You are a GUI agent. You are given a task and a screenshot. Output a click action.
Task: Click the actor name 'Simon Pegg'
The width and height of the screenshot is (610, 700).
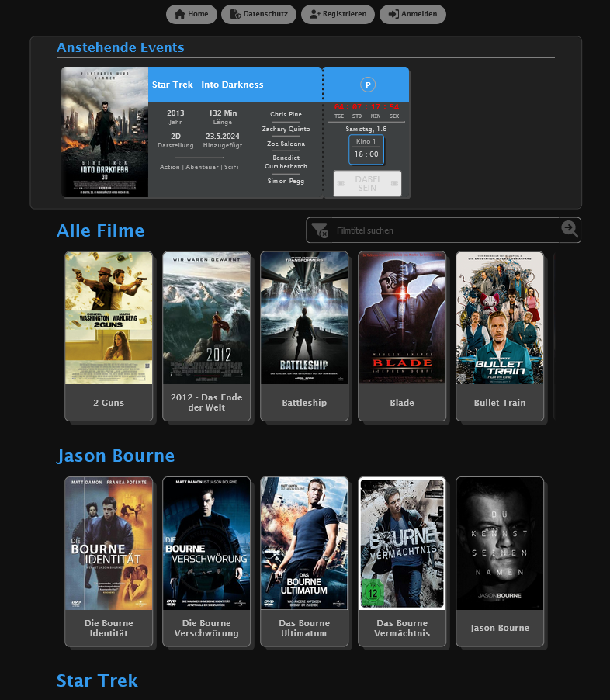(286, 181)
